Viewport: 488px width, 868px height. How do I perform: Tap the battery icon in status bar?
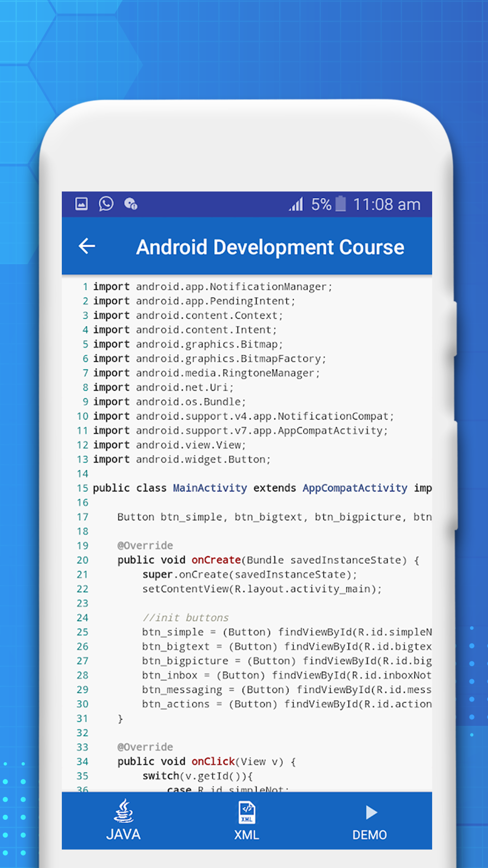point(341,204)
